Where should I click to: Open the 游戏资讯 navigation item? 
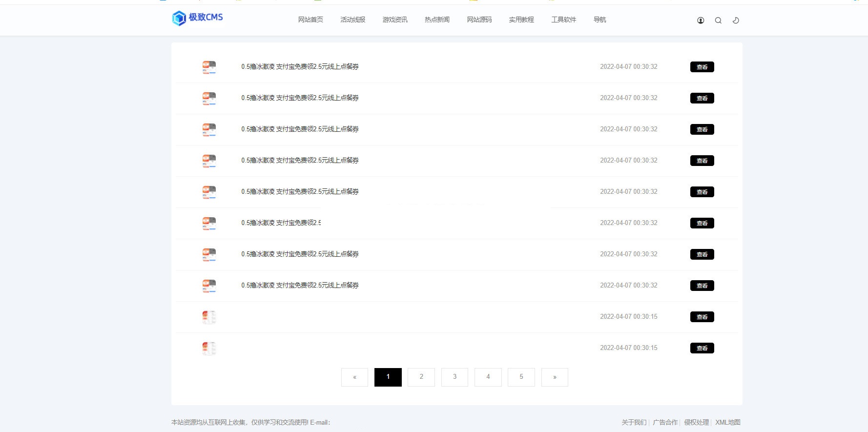pyautogui.click(x=395, y=20)
